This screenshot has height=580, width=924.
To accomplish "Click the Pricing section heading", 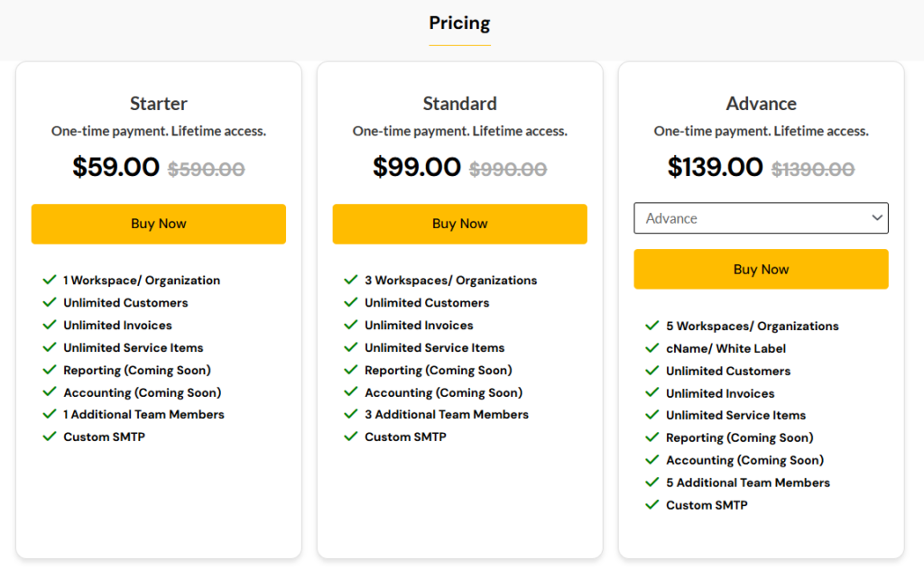I will coord(459,23).
